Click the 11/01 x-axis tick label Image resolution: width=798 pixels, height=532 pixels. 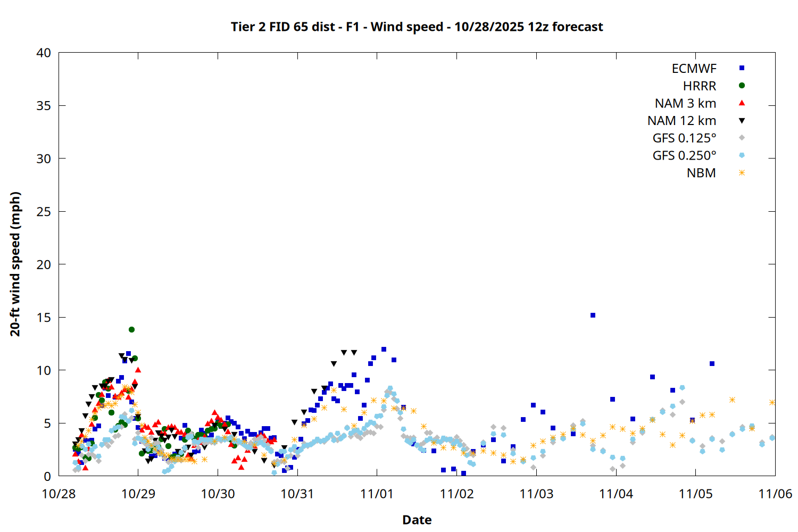(377, 494)
